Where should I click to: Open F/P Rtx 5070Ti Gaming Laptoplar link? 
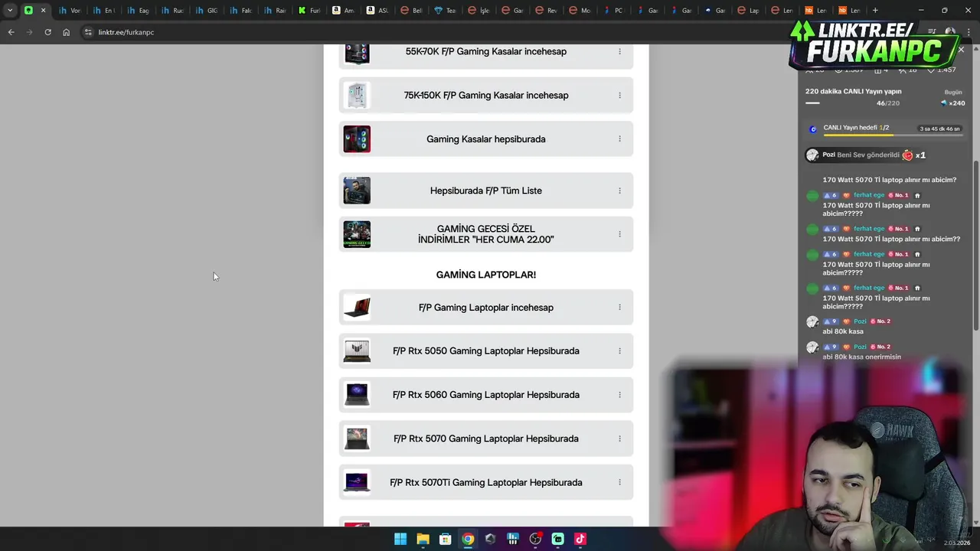point(486,482)
